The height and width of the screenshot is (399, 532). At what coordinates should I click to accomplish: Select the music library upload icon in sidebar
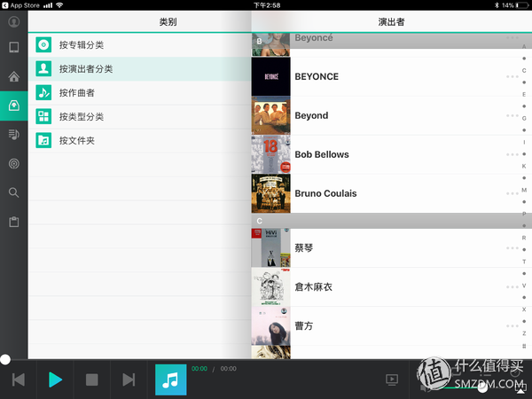[14, 106]
